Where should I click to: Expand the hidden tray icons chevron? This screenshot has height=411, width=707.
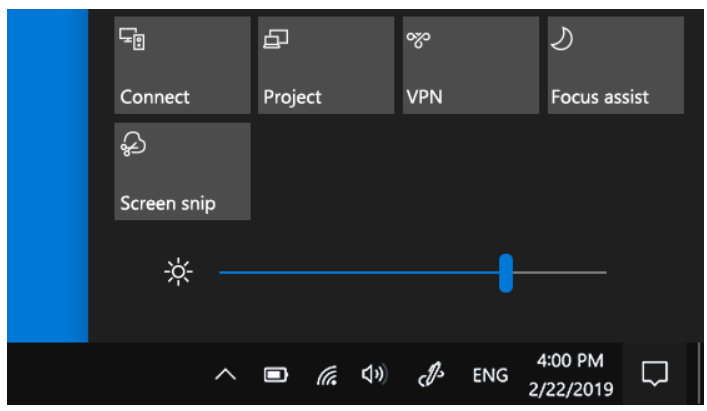(225, 374)
